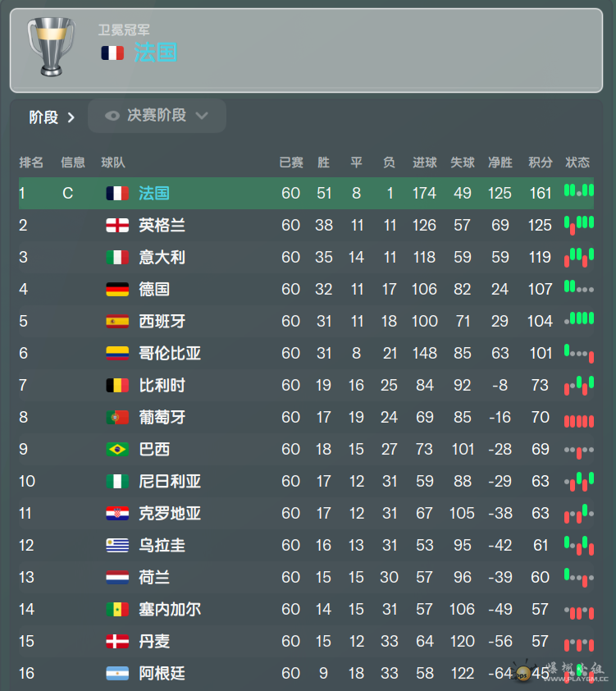Click the France flag in the champion banner
Viewport: 616px width, 691px height.
click(x=112, y=53)
